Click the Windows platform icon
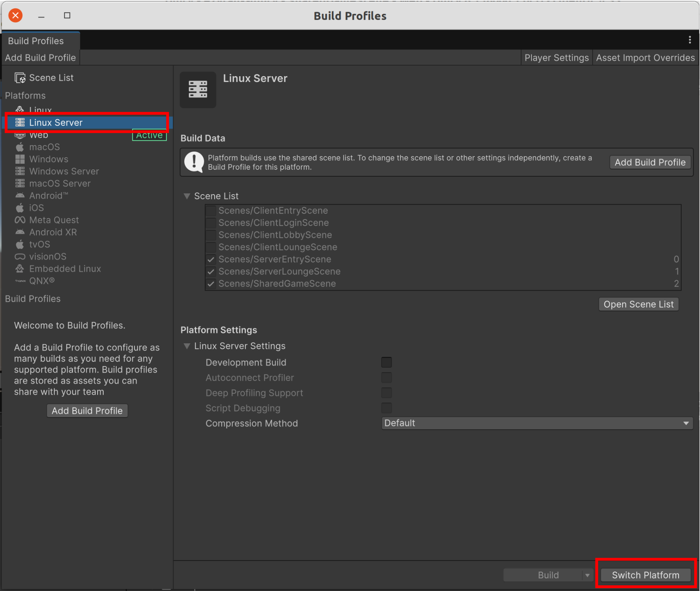The width and height of the screenshot is (700, 591). point(20,159)
